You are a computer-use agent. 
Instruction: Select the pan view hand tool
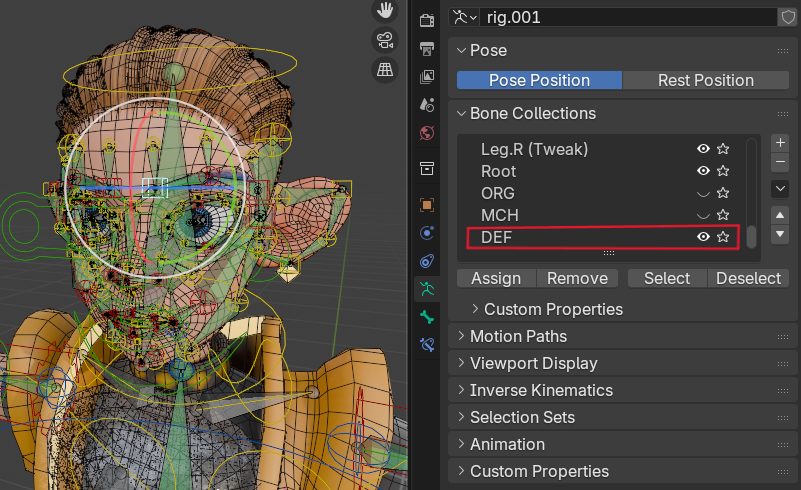click(384, 11)
